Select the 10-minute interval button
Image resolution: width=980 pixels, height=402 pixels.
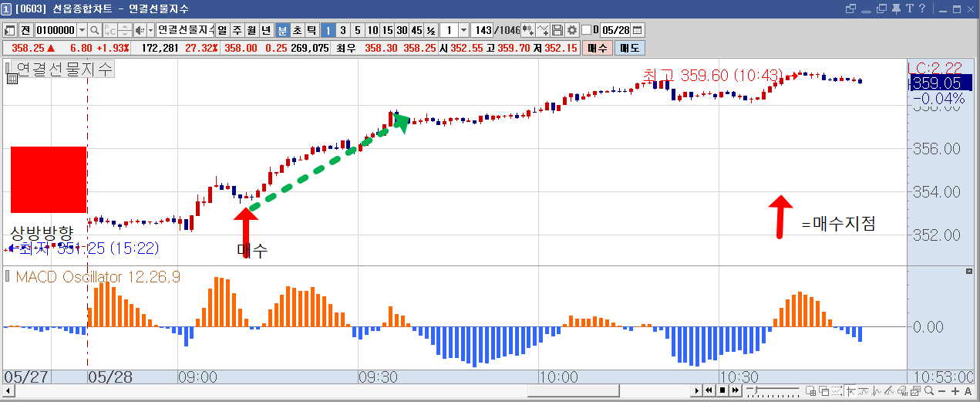click(372, 30)
